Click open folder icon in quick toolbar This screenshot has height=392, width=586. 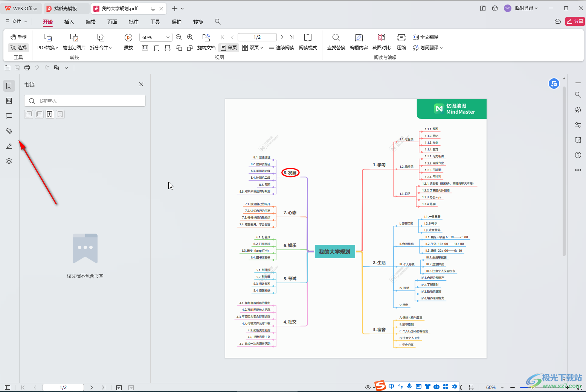(8, 68)
